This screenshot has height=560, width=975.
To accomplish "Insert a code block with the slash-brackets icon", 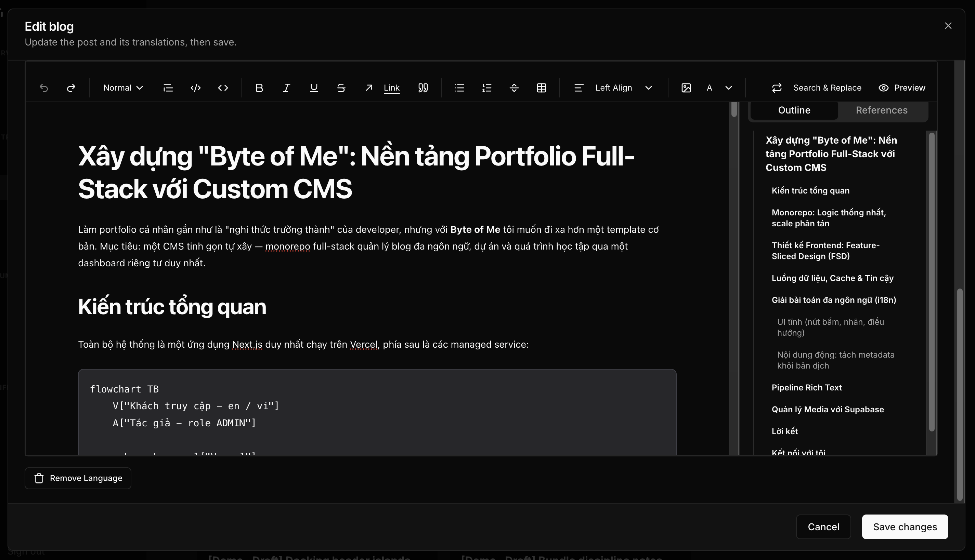I will [195, 88].
